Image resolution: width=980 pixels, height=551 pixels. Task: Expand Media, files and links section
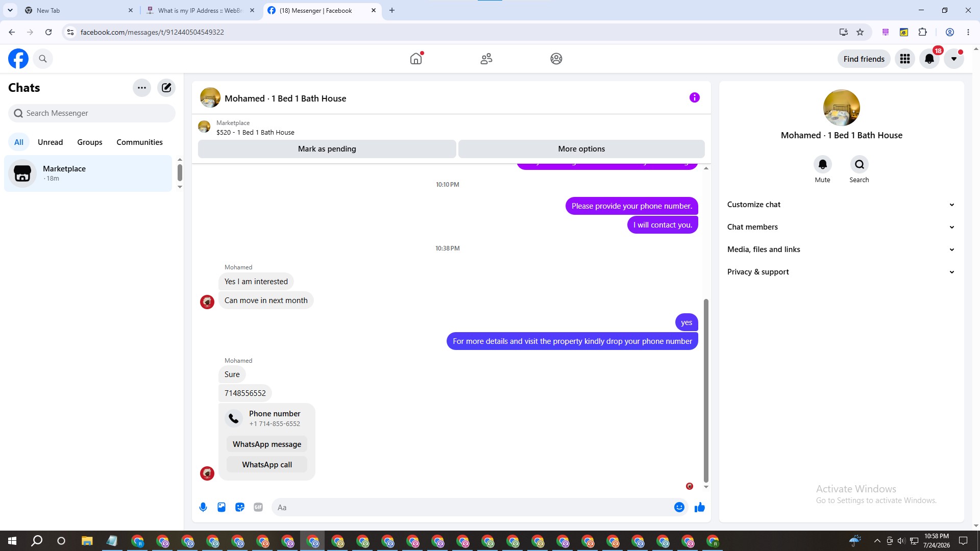tap(841, 249)
